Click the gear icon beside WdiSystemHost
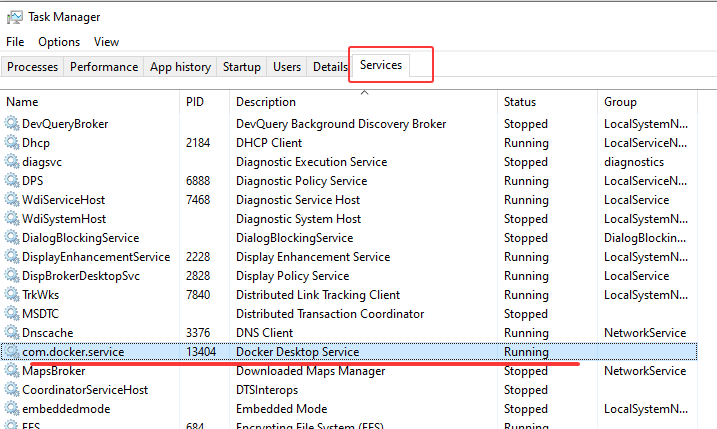 pyautogui.click(x=12, y=219)
